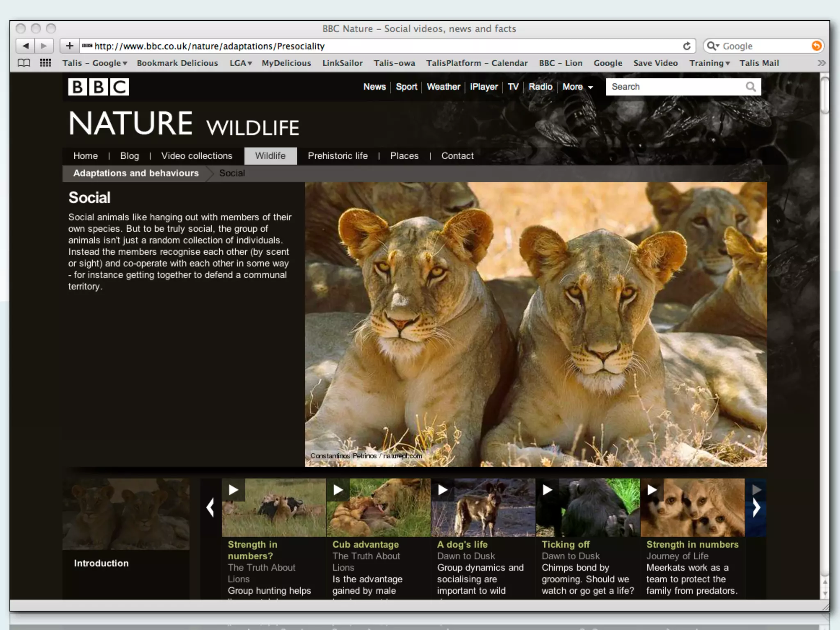Click the browser back arrow button
The width and height of the screenshot is (840, 630).
coord(25,46)
